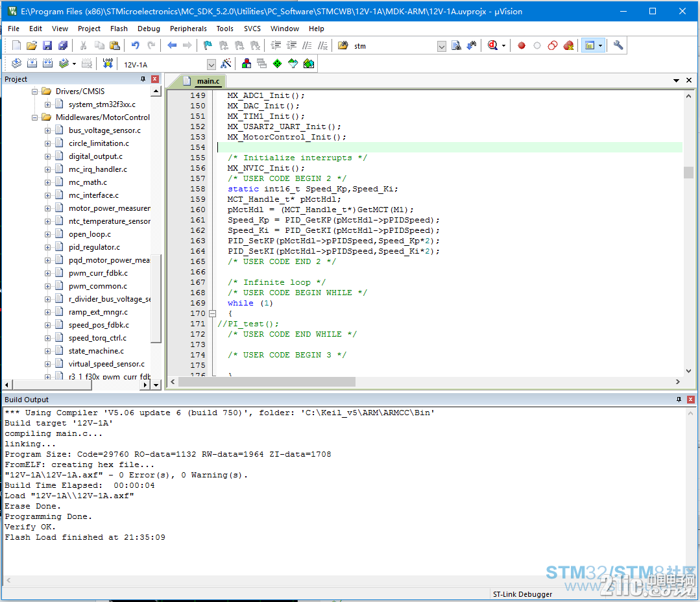Click the editor horizontal scrollbar thumb
Viewport: 700px width, 602px height.
coord(267,382)
